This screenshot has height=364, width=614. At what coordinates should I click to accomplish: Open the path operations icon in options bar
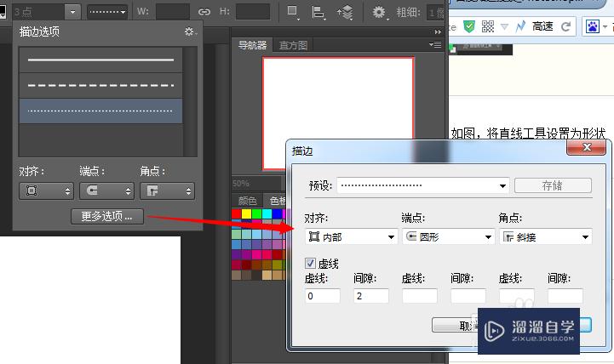292,12
